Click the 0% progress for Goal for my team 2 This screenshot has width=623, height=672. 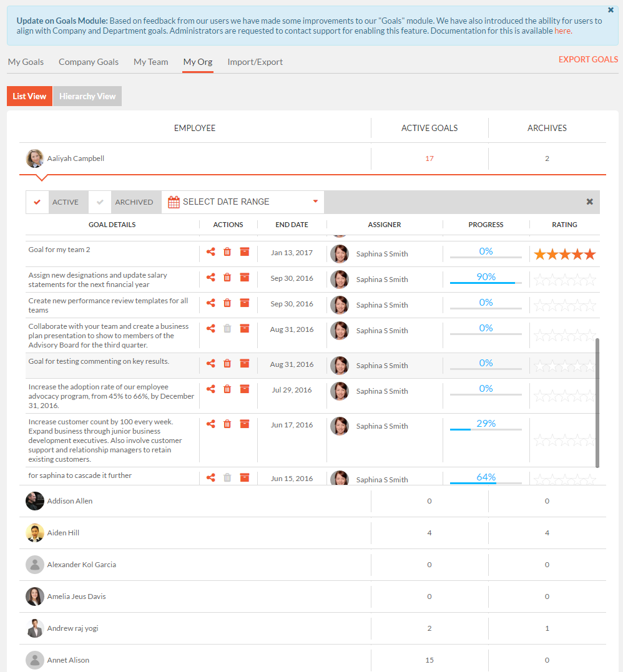(486, 251)
